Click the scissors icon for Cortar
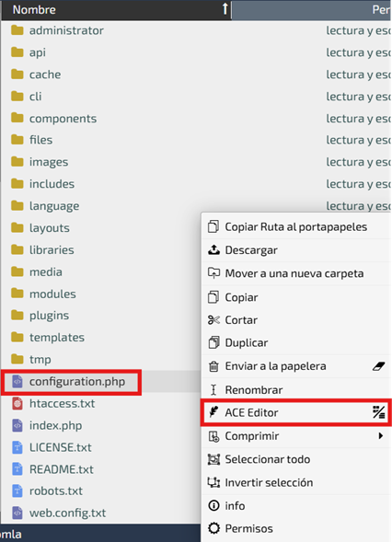392x542 pixels. [213, 320]
